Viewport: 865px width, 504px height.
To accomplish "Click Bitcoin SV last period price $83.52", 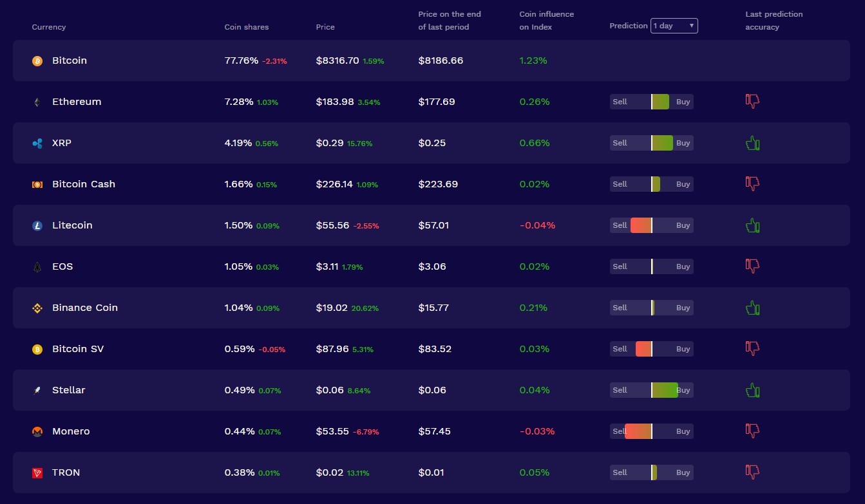I will click(x=435, y=349).
